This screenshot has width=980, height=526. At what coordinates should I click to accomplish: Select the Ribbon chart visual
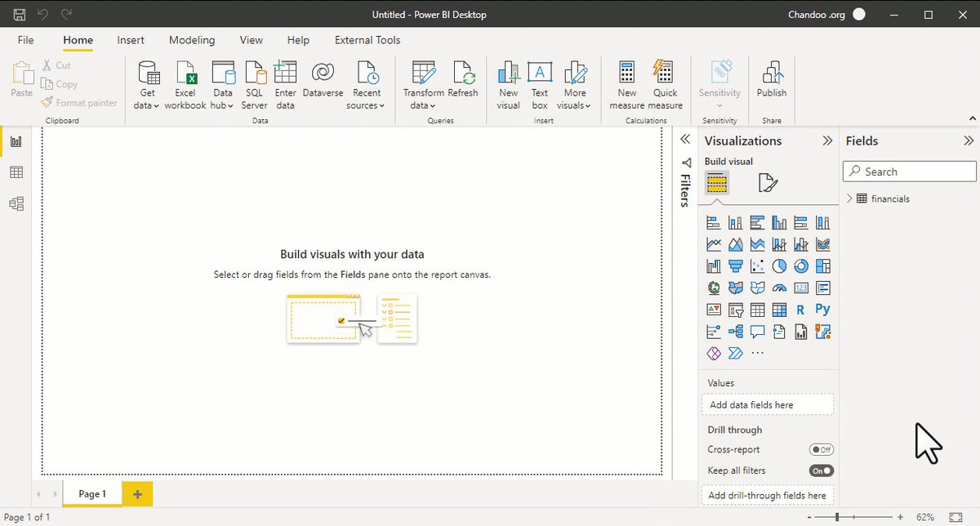click(822, 244)
